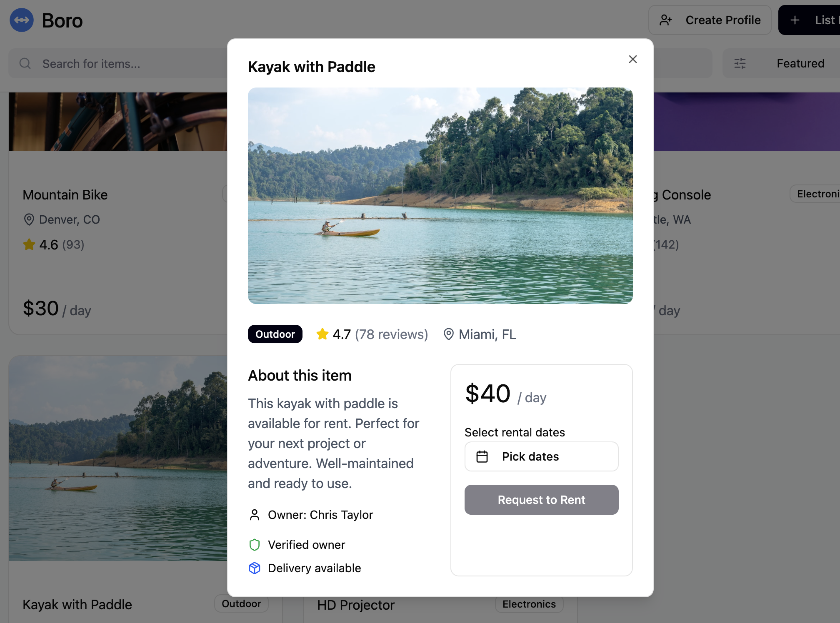
Task: Click the 78 reviews link text
Action: click(391, 334)
